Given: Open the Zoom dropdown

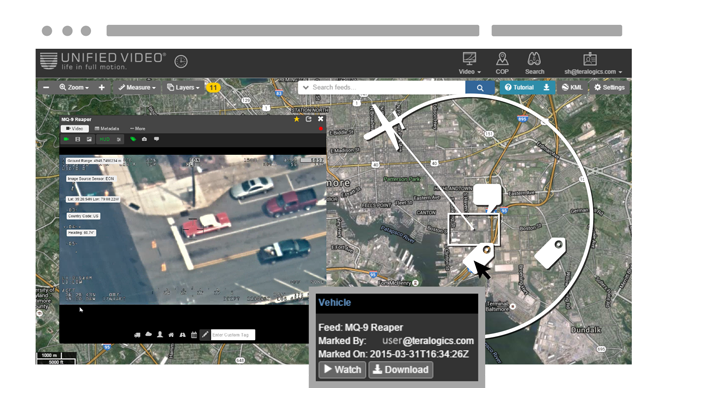Looking at the screenshot, I should coord(74,87).
